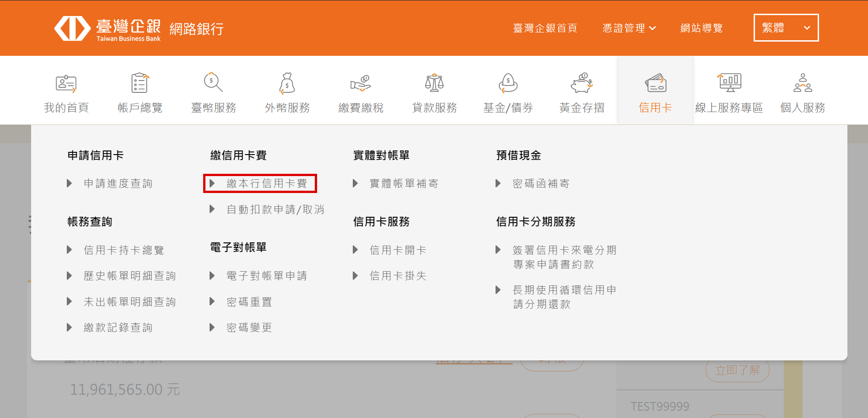Click the 11,961,565.00 元 balance

(x=125, y=390)
